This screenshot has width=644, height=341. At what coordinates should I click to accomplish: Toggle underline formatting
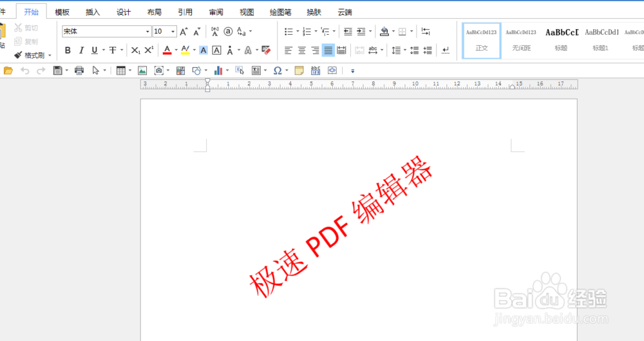click(x=95, y=50)
